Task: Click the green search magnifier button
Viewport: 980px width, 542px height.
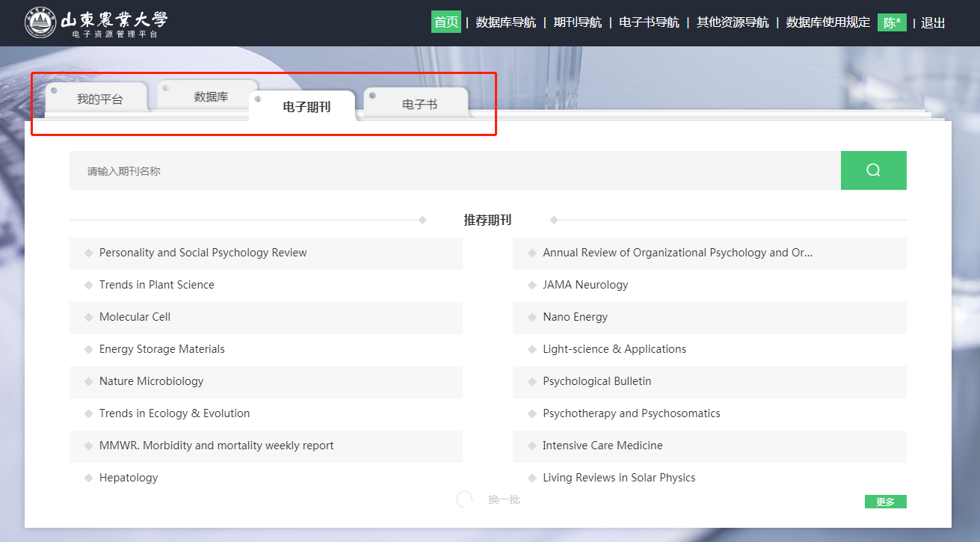Action: 873,170
